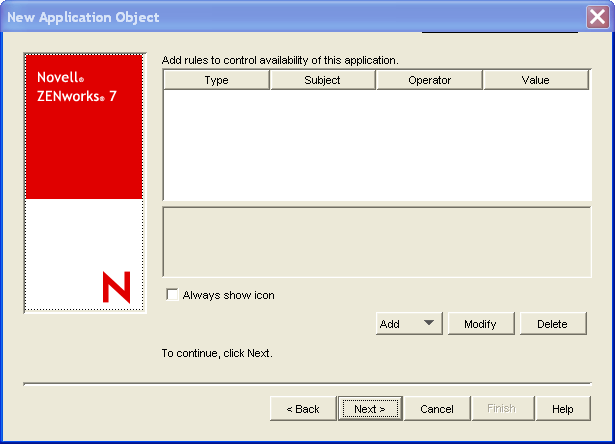Close the New Application Object dialog
Image resolution: width=615 pixels, height=444 pixels.
click(x=597, y=17)
